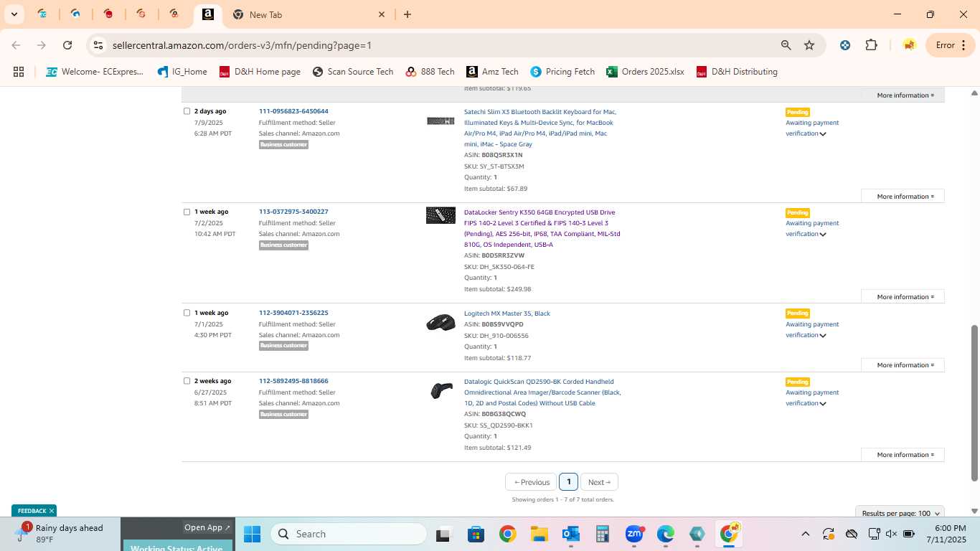View site information icon in address bar
The image size is (980, 551).
pyautogui.click(x=98, y=45)
